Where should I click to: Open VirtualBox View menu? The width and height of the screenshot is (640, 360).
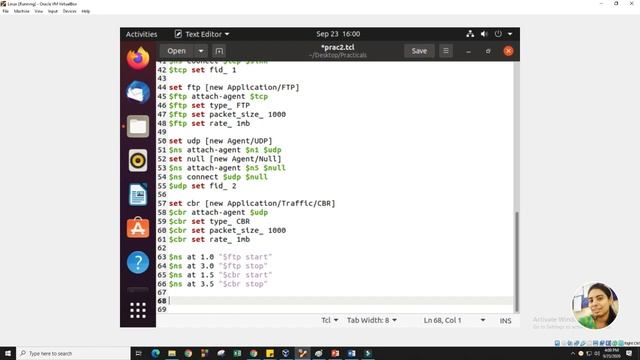coord(38,11)
